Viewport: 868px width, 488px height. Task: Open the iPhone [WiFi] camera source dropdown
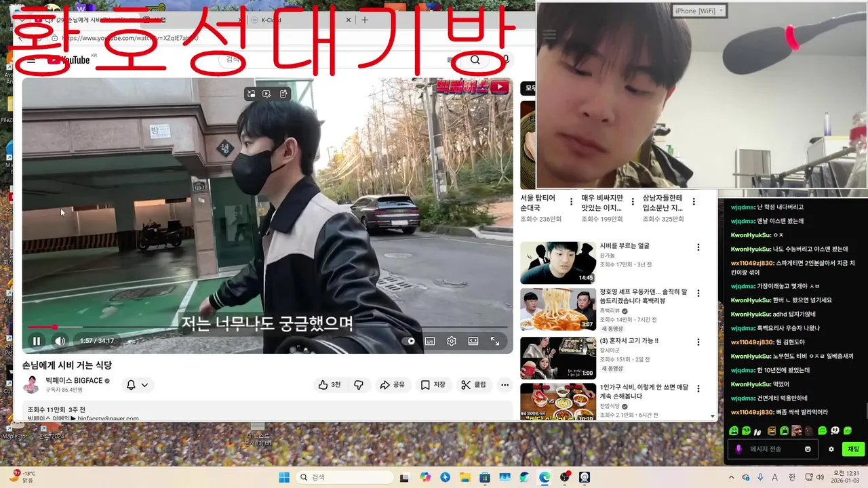click(699, 10)
